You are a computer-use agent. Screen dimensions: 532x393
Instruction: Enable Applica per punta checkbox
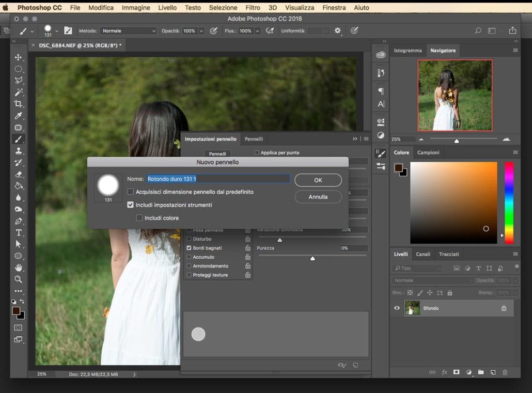point(257,152)
